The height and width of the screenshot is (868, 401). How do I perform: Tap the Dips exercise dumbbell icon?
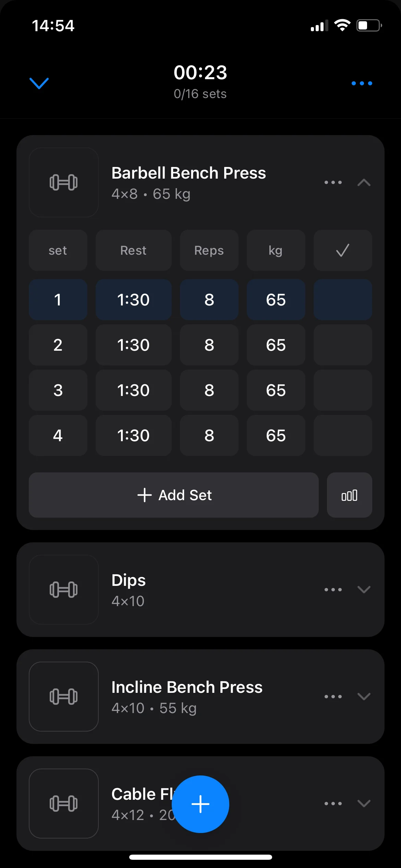(x=64, y=590)
